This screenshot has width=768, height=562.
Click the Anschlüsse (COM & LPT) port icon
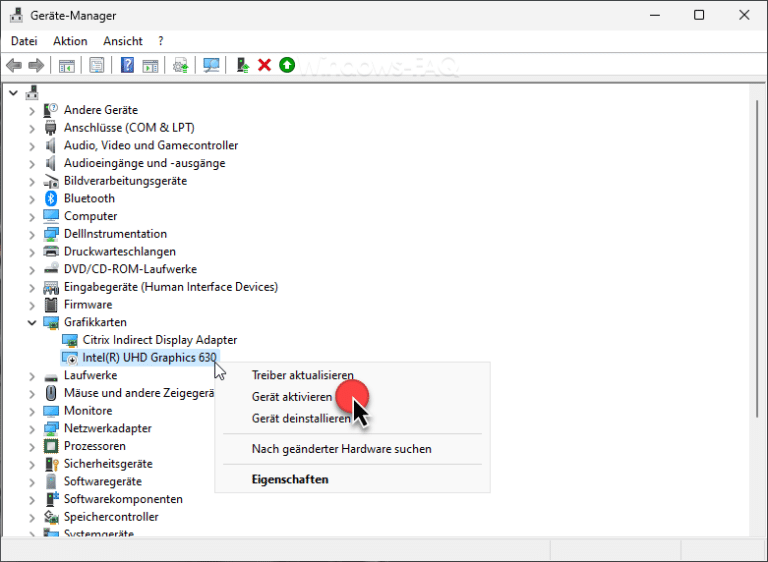coord(50,127)
